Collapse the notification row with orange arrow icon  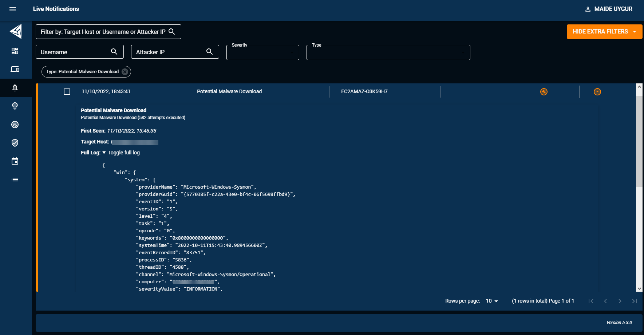[x=597, y=92]
